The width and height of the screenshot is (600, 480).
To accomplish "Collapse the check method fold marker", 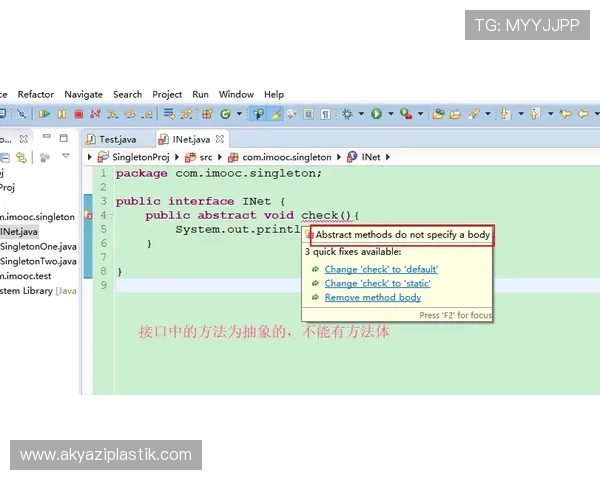I will [x=108, y=216].
